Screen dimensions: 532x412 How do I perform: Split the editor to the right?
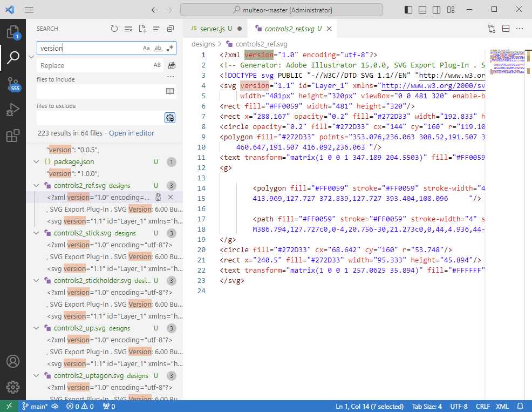coord(506,29)
